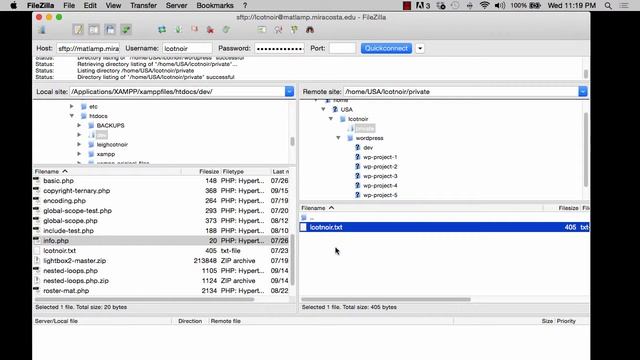Screen dimensions: 640x360
Task: Open the Remote site path dropdown
Action: [x=583, y=91]
